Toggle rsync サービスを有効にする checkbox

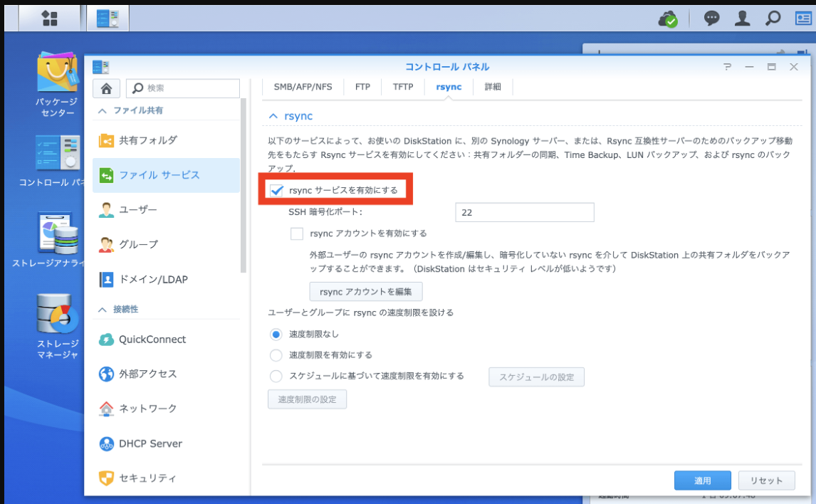pos(276,190)
